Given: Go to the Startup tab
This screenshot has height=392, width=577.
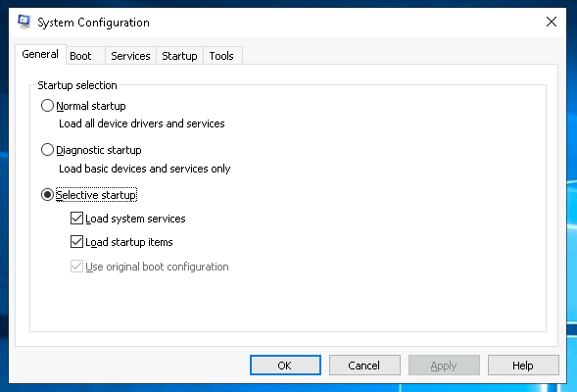Looking at the screenshot, I should pyautogui.click(x=179, y=56).
